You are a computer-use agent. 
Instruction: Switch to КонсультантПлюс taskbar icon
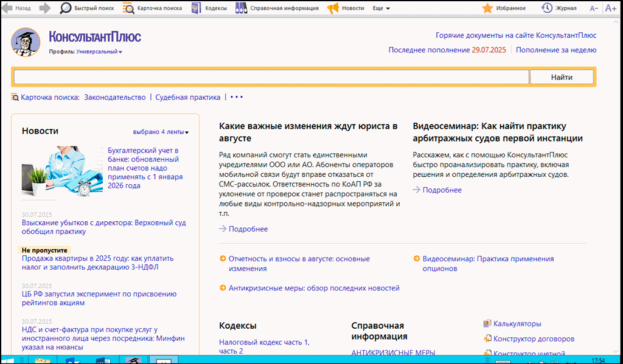[x=133, y=360]
